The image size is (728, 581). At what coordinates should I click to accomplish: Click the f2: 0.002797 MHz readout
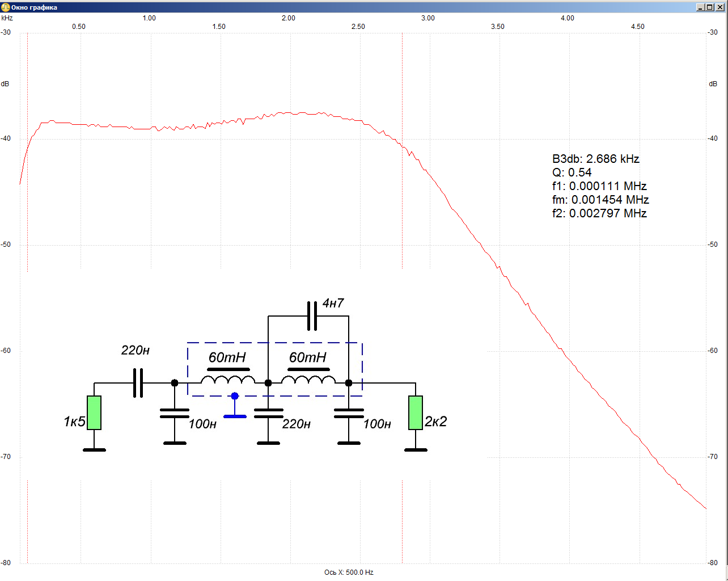(599, 213)
